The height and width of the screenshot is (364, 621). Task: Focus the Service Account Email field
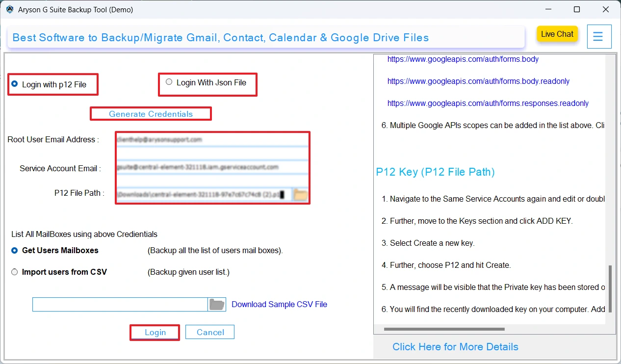click(212, 167)
